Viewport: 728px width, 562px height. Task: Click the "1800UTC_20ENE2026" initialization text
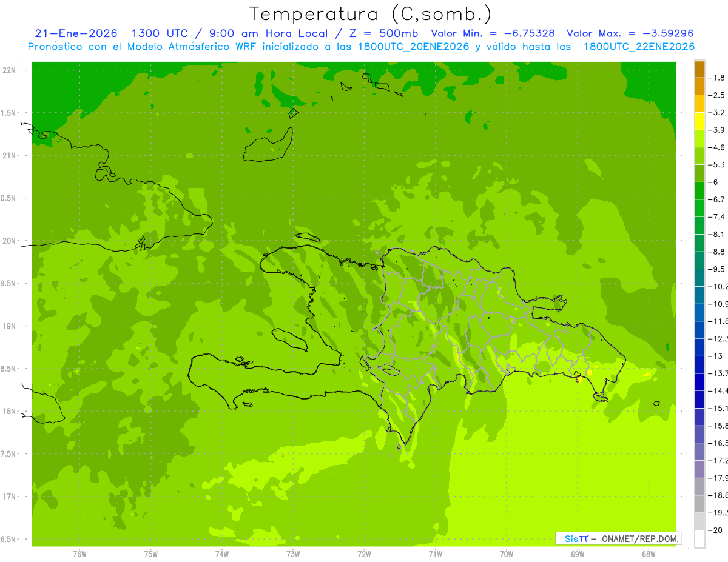[413, 47]
